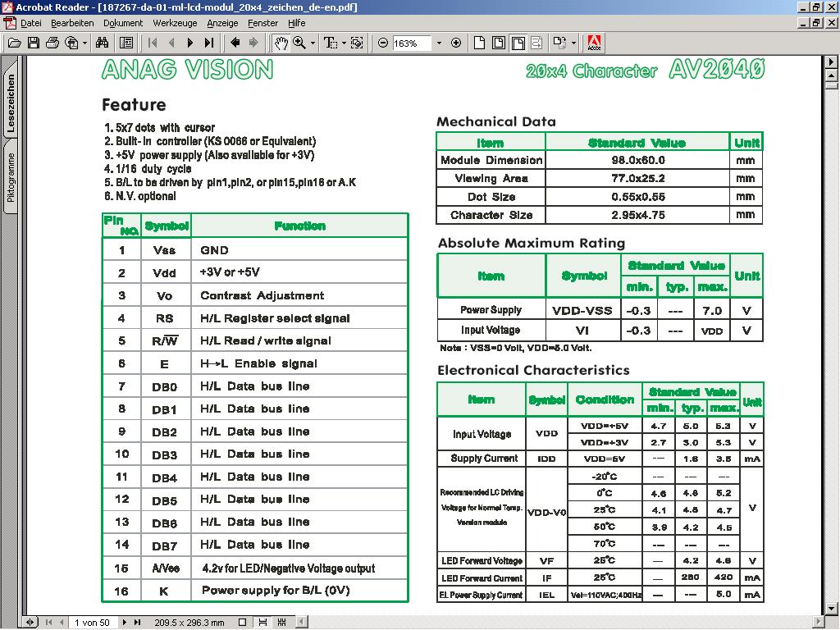
Task: Open the Bearbeiten menu
Action: coord(72,23)
